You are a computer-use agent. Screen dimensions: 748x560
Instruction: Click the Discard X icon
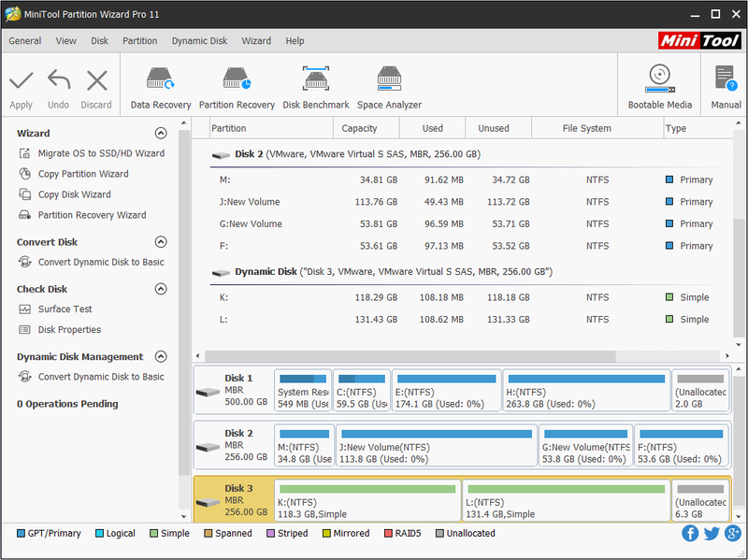[x=97, y=80]
